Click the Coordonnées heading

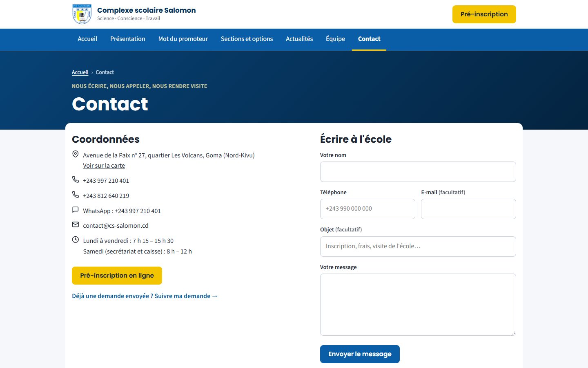coord(106,139)
